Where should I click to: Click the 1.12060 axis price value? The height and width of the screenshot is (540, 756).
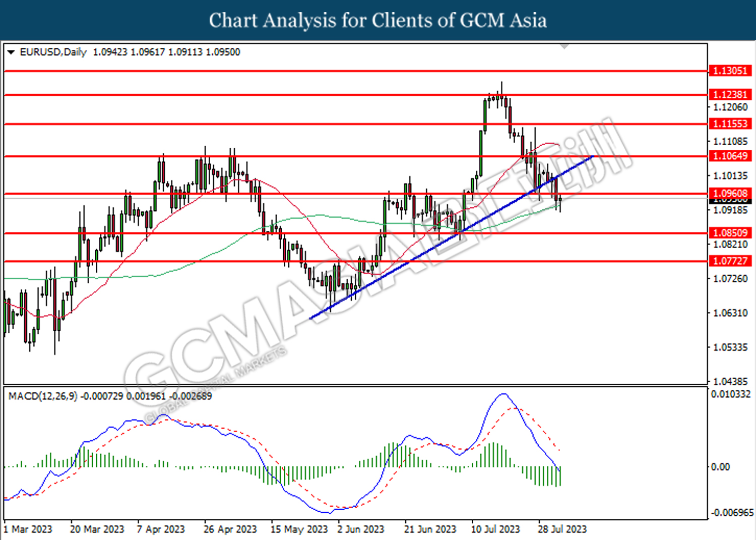[x=730, y=107]
